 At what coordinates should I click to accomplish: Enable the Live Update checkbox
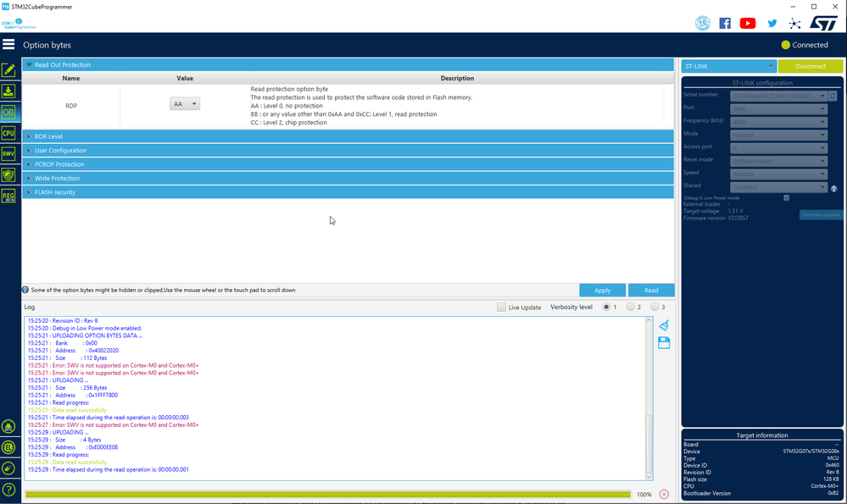pyautogui.click(x=501, y=307)
